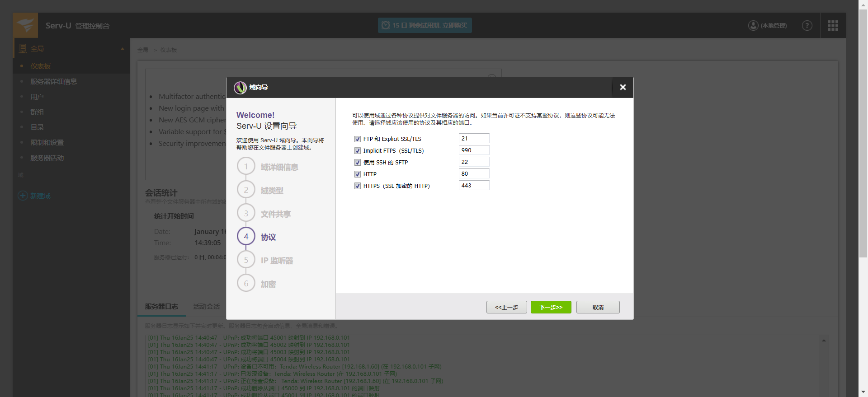This screenshot has height=397, width=868.
Task: Click the trial remaining buy-now banner
Action: point(425,25)
